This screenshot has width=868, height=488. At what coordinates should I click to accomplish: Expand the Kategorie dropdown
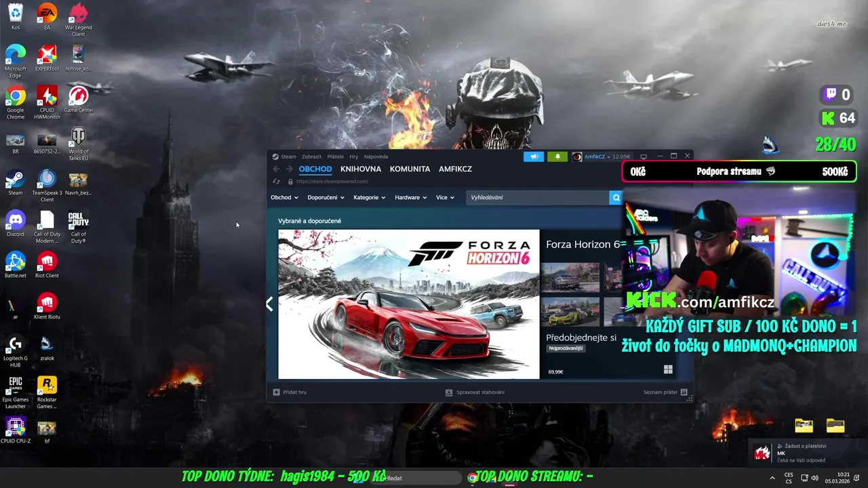coord(369,198)
